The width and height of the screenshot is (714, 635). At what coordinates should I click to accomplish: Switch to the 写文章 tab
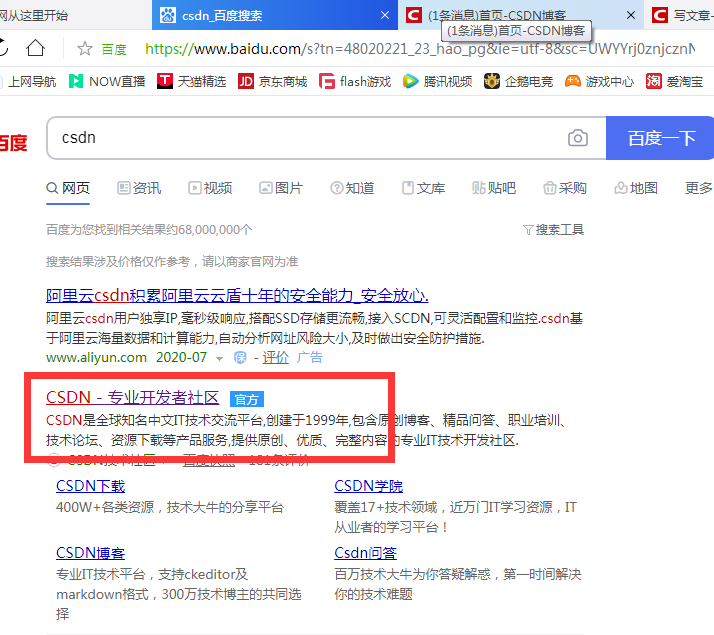tap(679, 15)
